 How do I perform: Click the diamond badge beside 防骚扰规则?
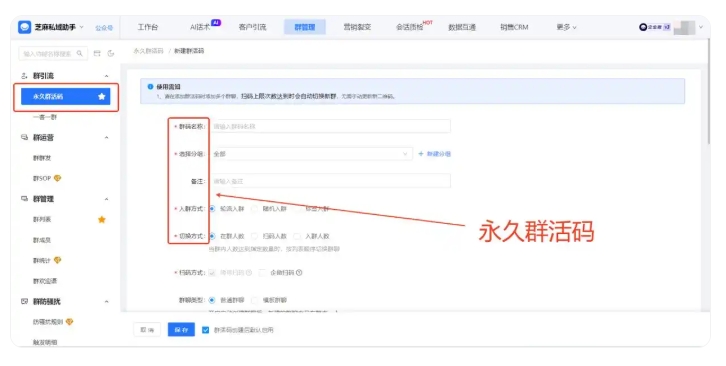69,322
